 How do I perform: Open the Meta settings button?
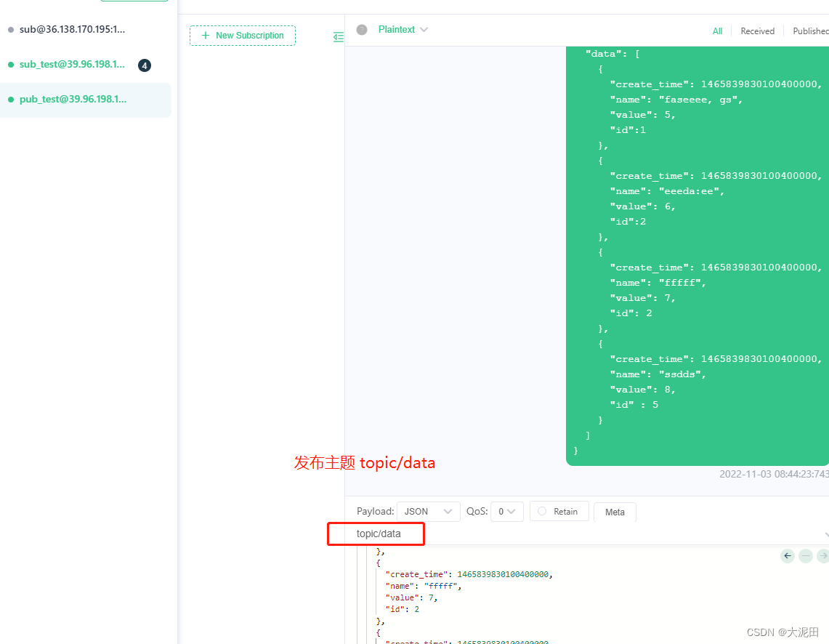pyautogui.click(x=615, y=512)
